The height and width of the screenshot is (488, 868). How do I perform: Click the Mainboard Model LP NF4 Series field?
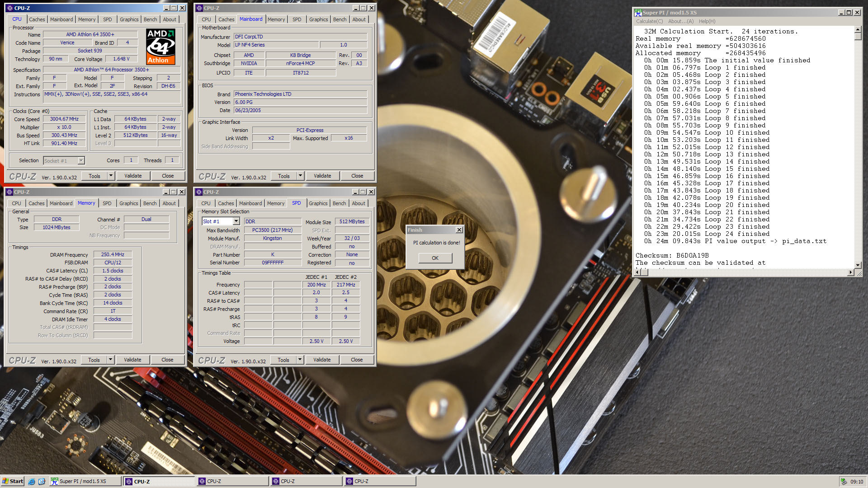point(277,45)
